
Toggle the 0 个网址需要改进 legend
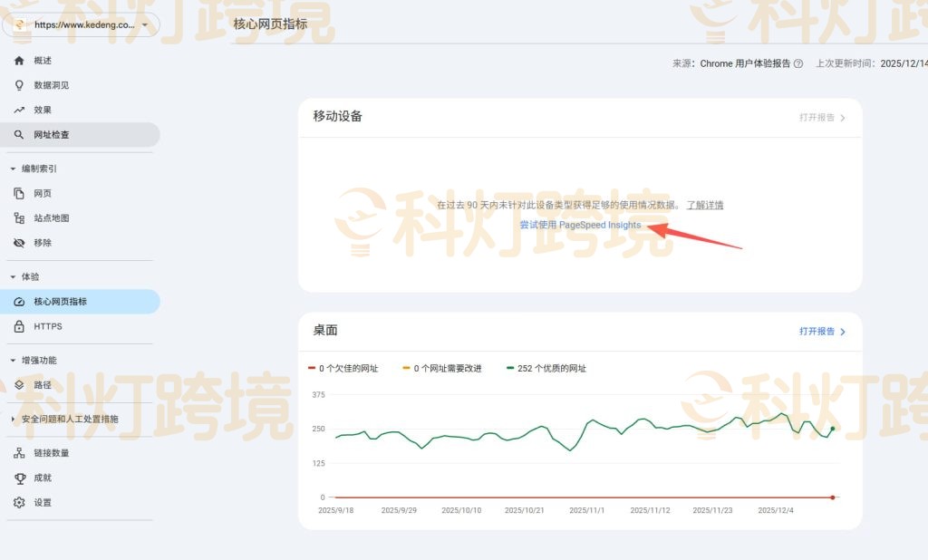click(442, 368)
